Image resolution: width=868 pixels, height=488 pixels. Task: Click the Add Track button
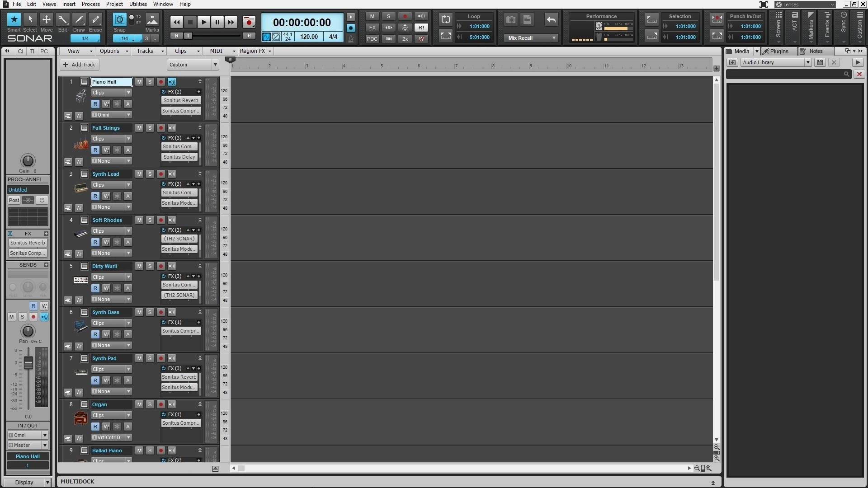point(79,65)
